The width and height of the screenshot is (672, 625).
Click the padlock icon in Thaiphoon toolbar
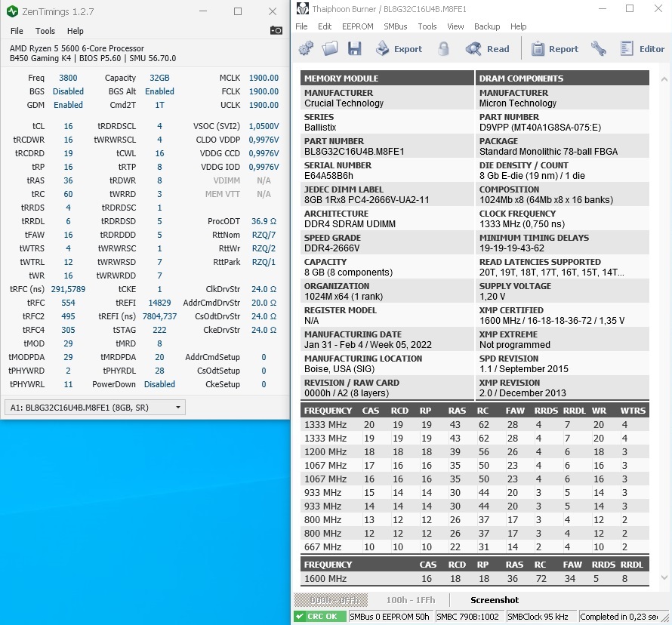point(443,48)
